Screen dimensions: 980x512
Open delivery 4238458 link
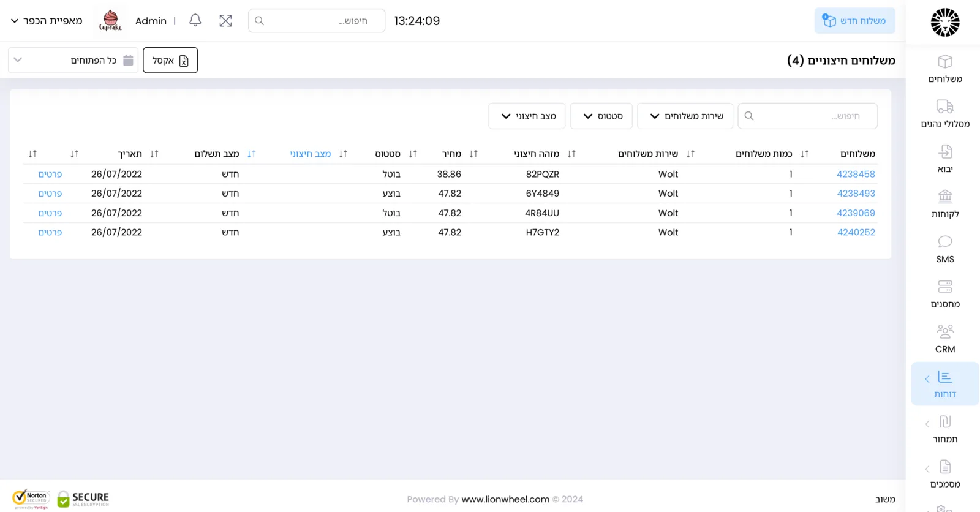[856, 174]
